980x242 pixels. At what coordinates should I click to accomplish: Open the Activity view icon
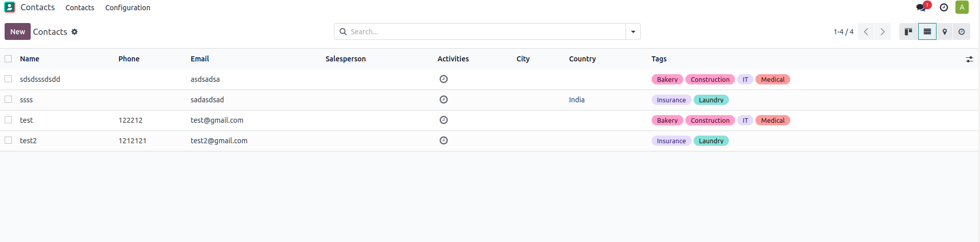pos(962,32)
